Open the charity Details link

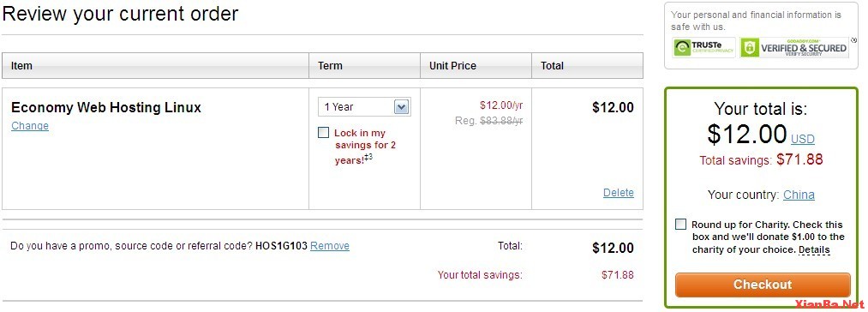pyautogui.click(x=814, y=250)
